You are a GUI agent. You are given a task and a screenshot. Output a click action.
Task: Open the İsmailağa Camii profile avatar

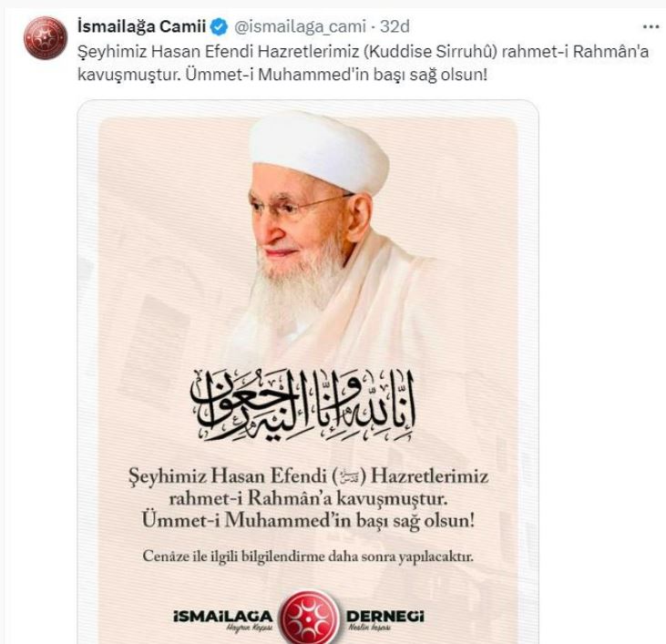[x=46, y=37]
